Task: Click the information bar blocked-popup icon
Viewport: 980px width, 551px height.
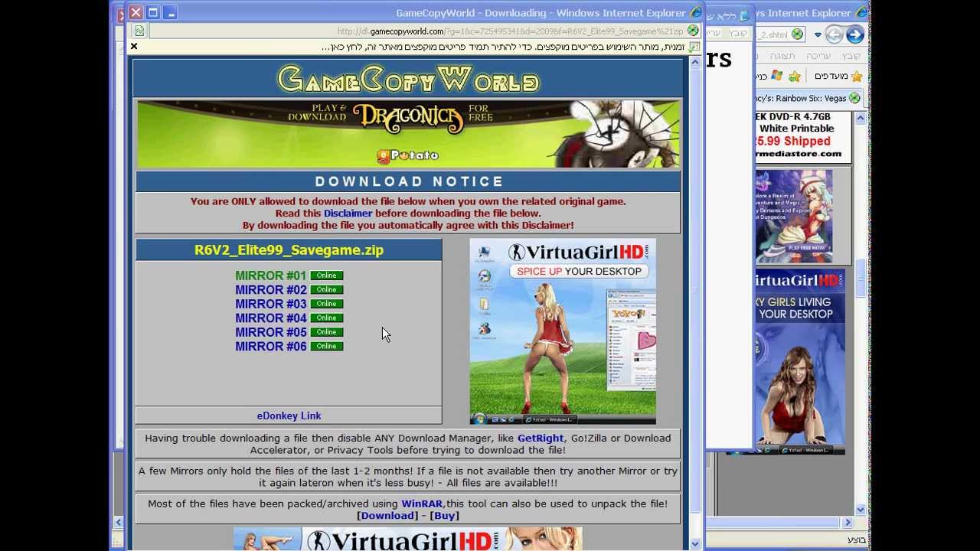Action: [x=694, y=47]
